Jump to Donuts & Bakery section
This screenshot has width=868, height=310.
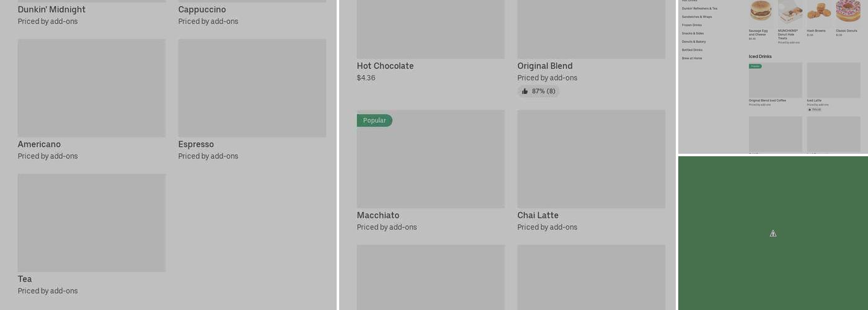694,42
